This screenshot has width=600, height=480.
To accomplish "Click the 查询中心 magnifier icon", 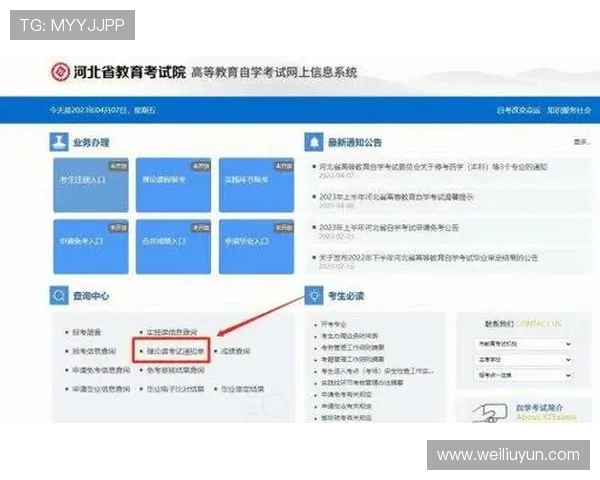I will pos(59,296).
